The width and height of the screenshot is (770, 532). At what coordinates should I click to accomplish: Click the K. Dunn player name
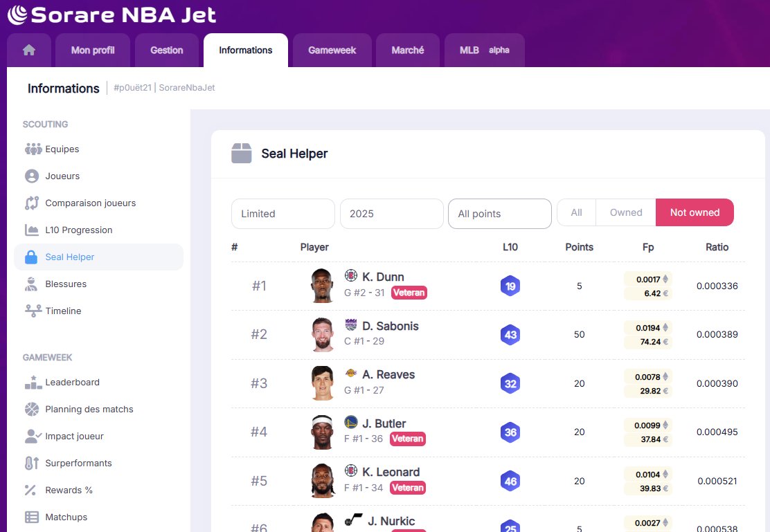[383, 277]
